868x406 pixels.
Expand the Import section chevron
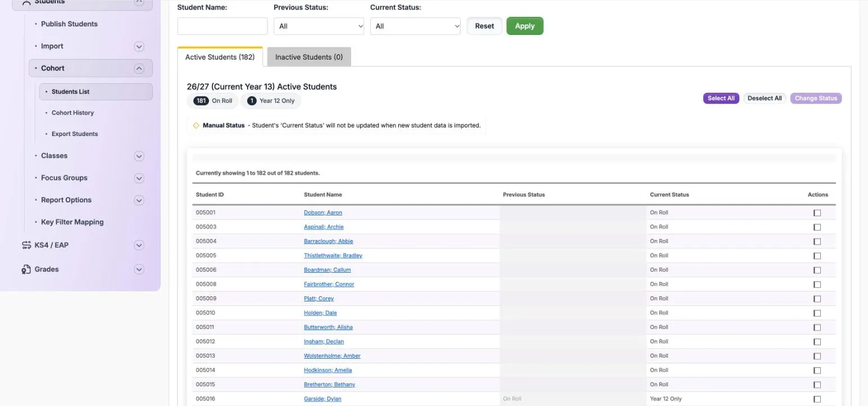pos(139,47)
